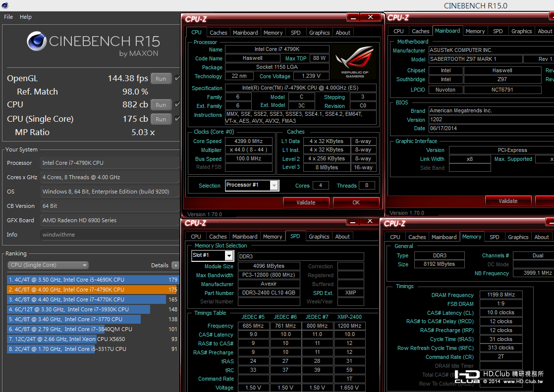
Task: Select the Intel Core i7-4770K ranking row
Action: click(93, 299)
